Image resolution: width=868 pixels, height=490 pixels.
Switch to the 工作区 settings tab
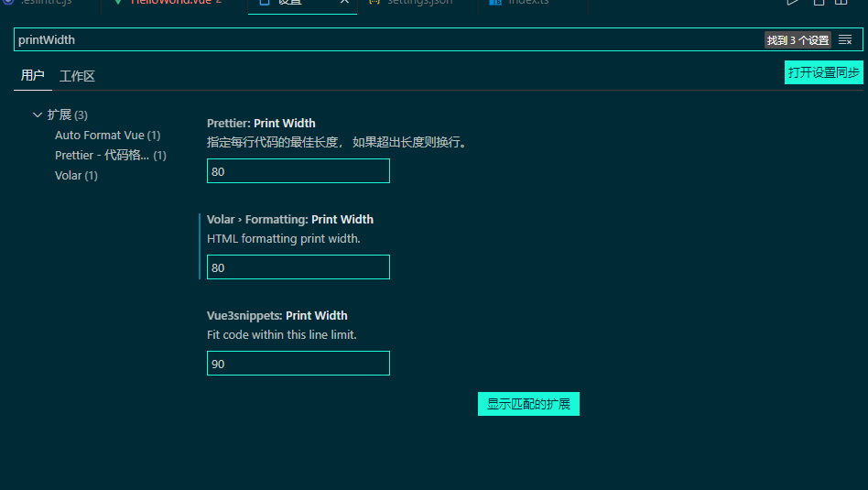coord(78,76)
